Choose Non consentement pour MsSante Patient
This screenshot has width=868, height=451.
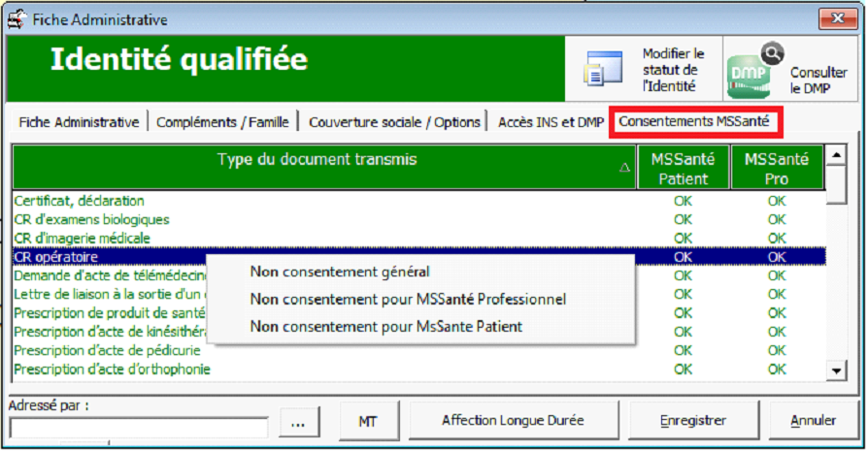point(385,326)
